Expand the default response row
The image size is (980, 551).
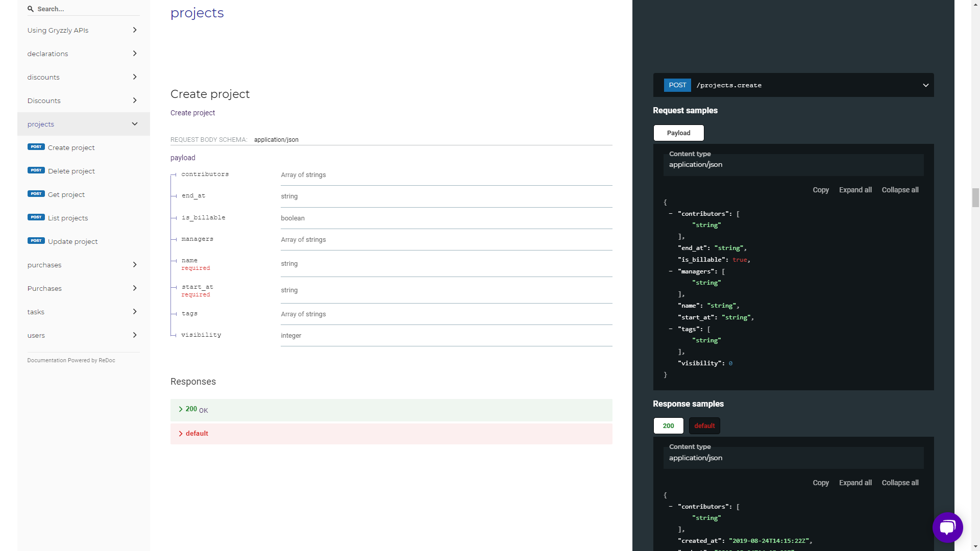[391, 433]
